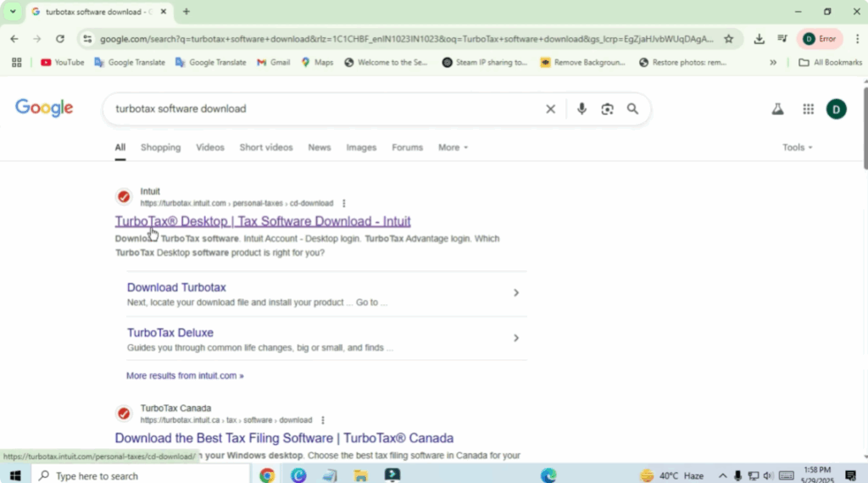This screenshot has height=483, width=868.
Task: Switch to the Short videos tab
Action: coord(265,147)
